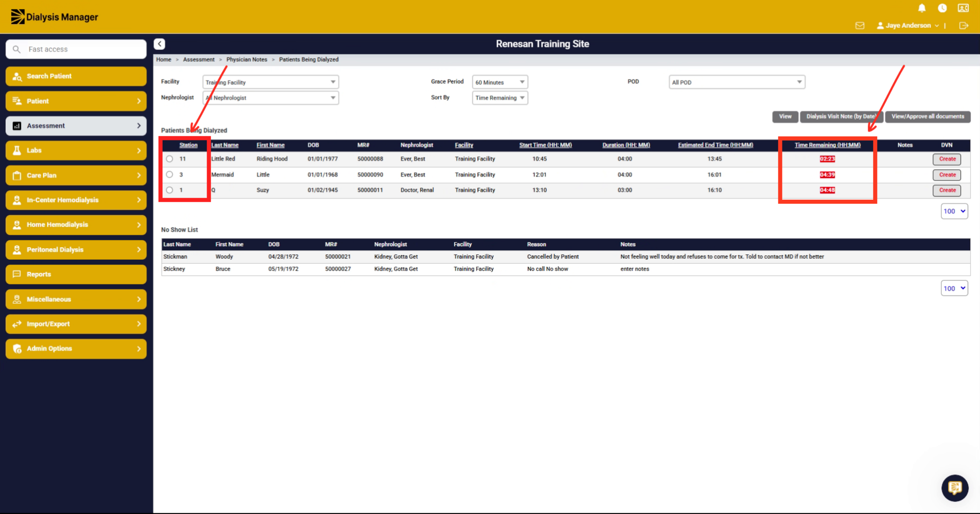This screenshot has width=980, height=514.
Task: Open the Reports menu item
Action: (76, 274)
